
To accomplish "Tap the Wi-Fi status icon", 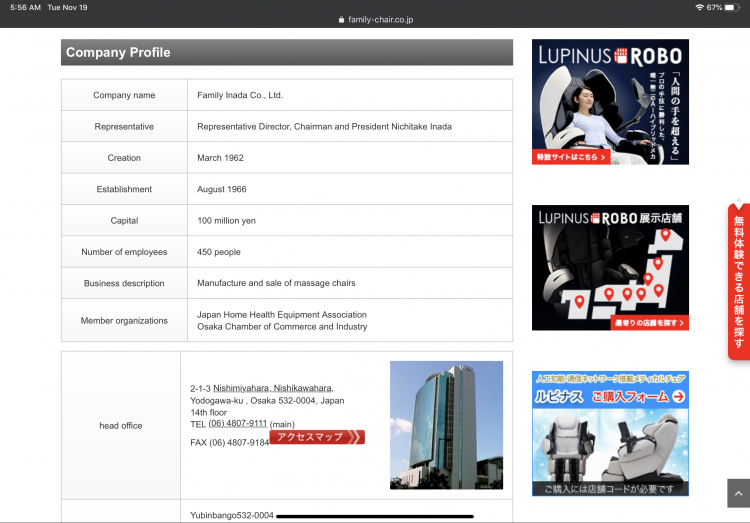I will click(x=699, y=7).
